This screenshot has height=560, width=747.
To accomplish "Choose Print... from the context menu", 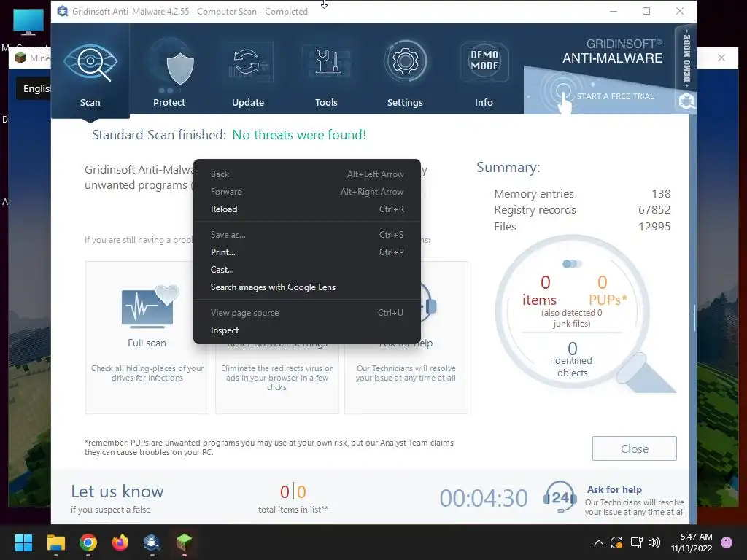I will pos(307,252).
